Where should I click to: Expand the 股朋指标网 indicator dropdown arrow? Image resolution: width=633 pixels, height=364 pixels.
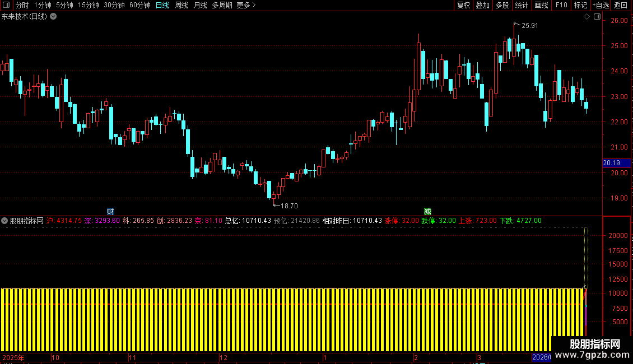4,221
